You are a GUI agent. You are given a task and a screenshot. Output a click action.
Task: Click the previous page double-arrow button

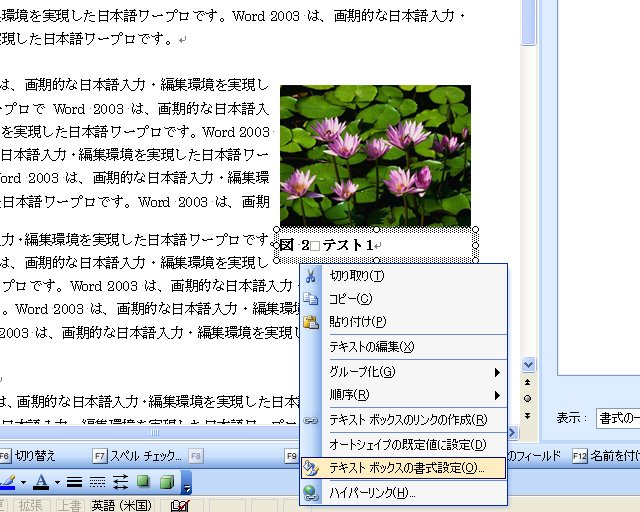click(x=527, y=382)
